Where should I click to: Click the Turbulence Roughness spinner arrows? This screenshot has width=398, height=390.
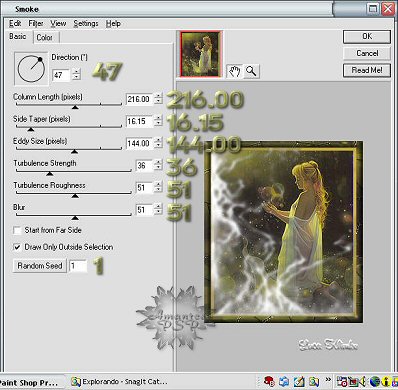[158, 187]
